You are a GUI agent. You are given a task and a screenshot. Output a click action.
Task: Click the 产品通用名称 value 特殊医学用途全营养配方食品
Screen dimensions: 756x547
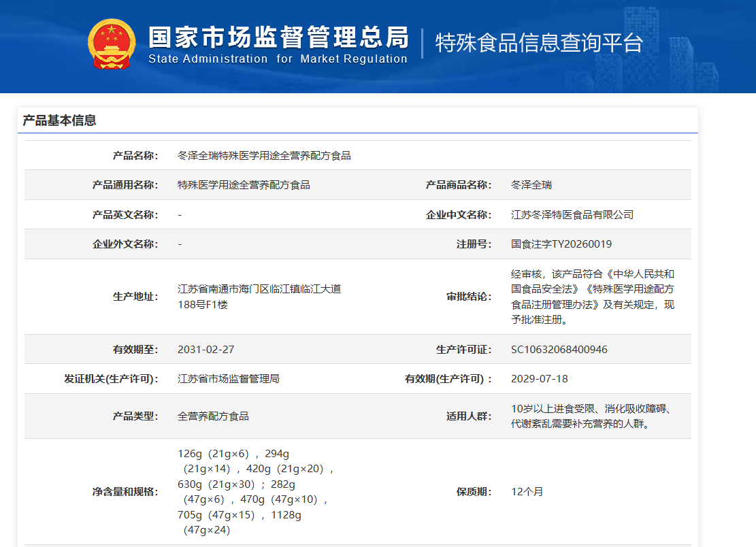point(244,185)
